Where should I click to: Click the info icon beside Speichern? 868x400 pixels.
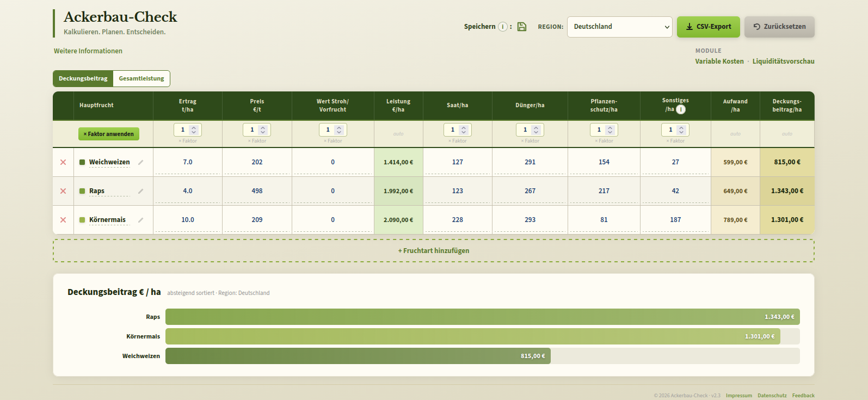pos(503,27)
